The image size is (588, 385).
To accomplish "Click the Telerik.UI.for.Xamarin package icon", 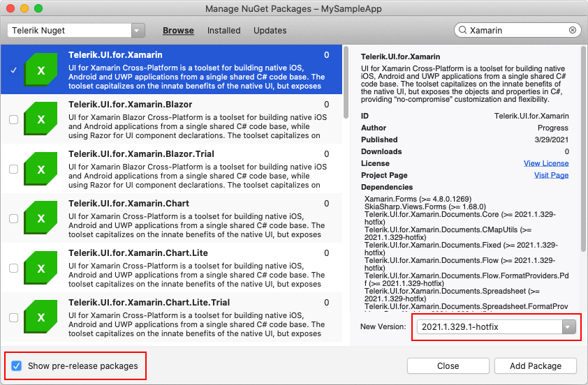I will (x=41, y=69).
